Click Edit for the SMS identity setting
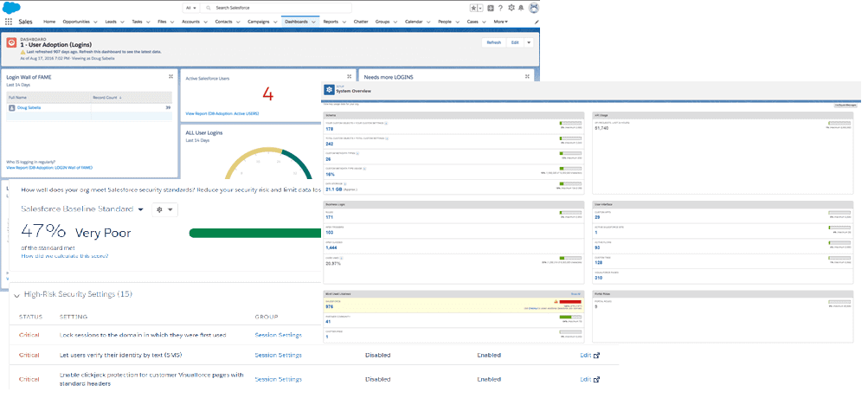The width and height of the screenshot is (868, 411). 585,355
